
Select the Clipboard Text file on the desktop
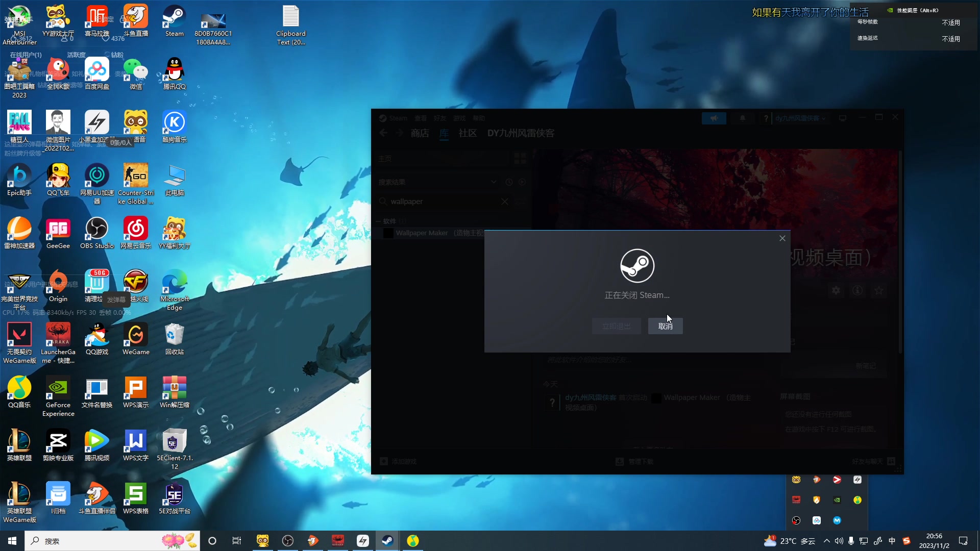tap(291, 25)
